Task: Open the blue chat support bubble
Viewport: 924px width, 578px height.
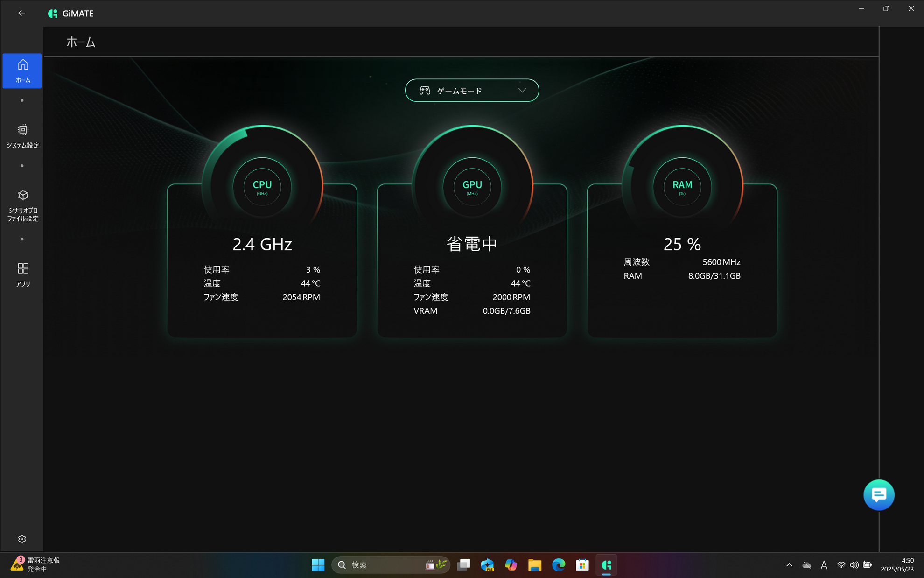Action: pos(878,495)
